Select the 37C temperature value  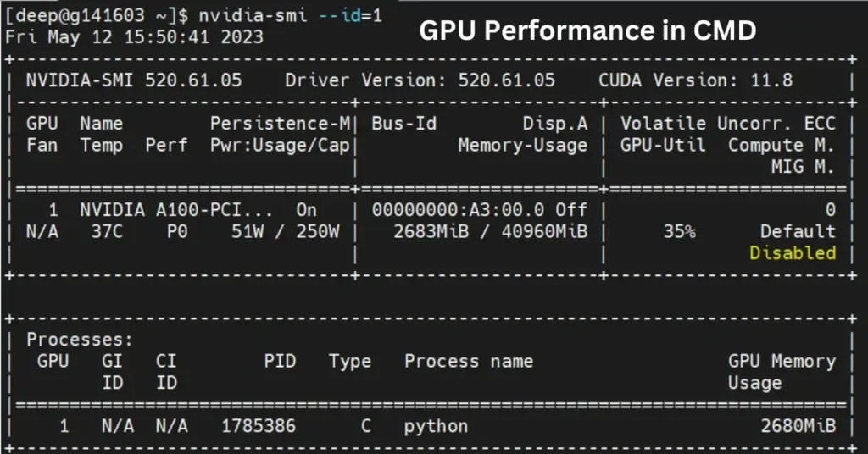pos(107,232)
